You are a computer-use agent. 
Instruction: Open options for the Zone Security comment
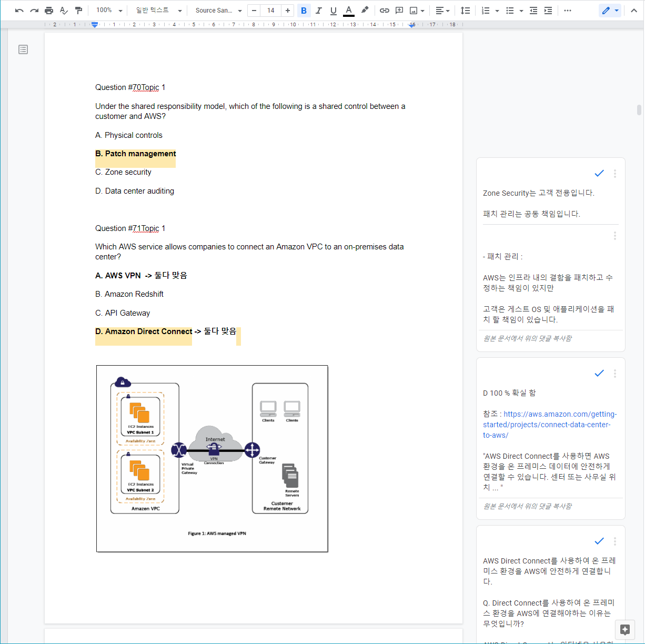614,173
